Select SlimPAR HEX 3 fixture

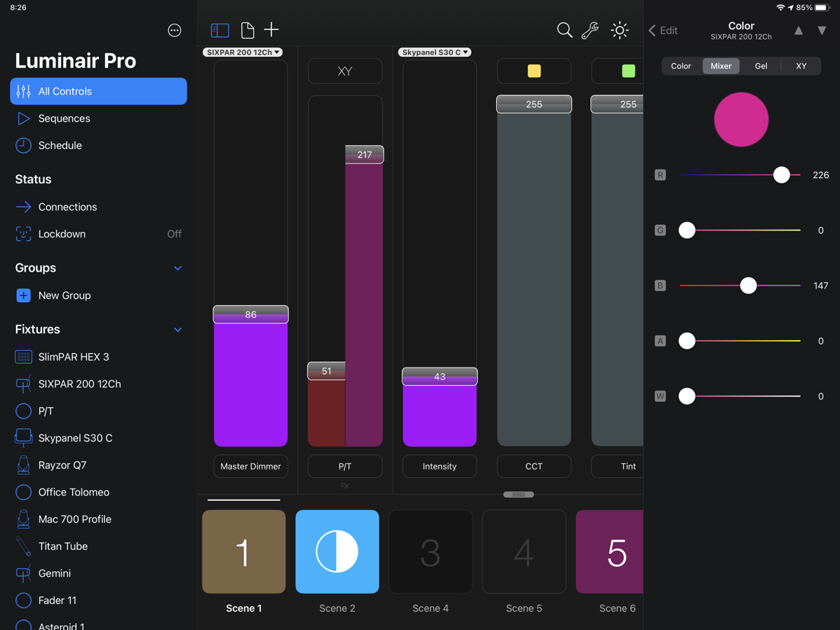tap(99, 357)
